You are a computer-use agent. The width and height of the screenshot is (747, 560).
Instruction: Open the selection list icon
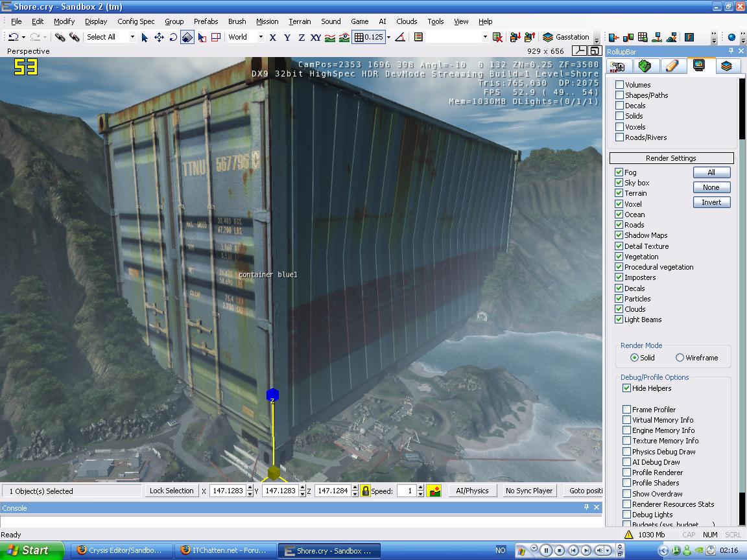[418, 37]
